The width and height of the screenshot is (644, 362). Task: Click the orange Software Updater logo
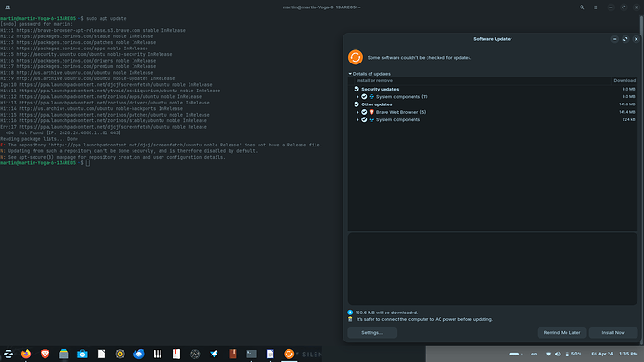pos(356,58)
